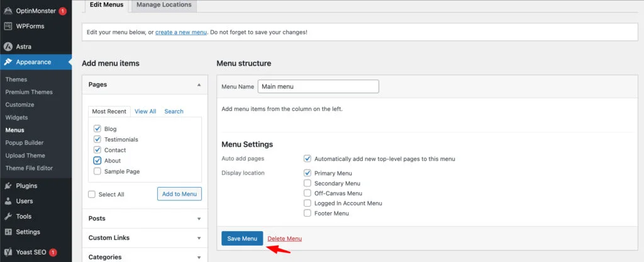Click the Delete Menu link
The width and height of the screenshot is (644, 262).
click(x=285, y=239)
